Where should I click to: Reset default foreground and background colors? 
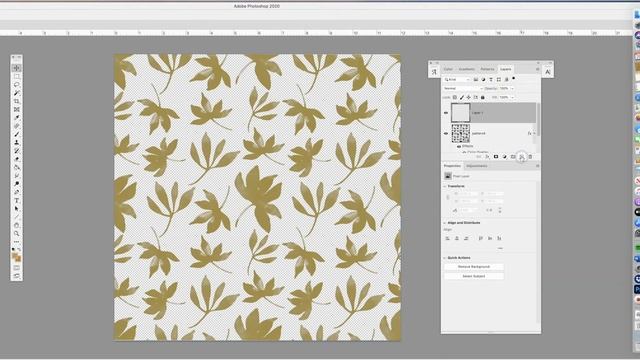pos(13,249)
